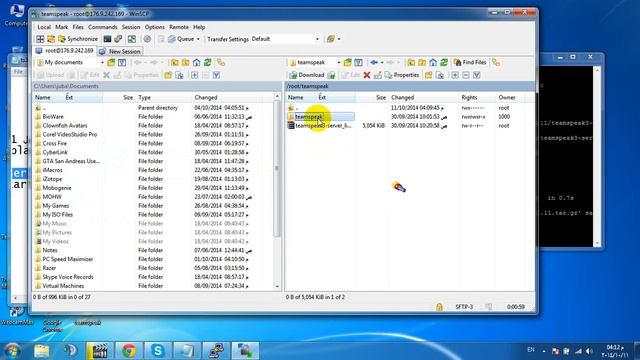Click the Find Files button

click(x=470, y=62)
